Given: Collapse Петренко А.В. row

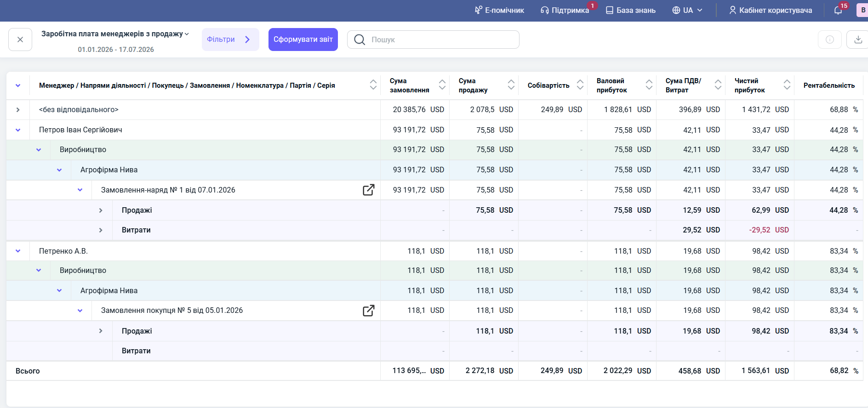Looking at the screenshot, I should click(x=18, y=251).
